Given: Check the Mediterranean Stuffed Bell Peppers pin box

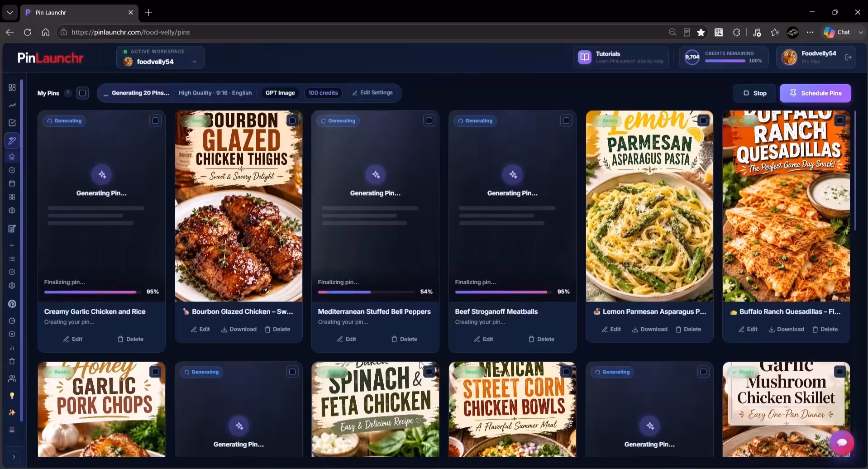Looking at the screenshot, I should (429, 120).
